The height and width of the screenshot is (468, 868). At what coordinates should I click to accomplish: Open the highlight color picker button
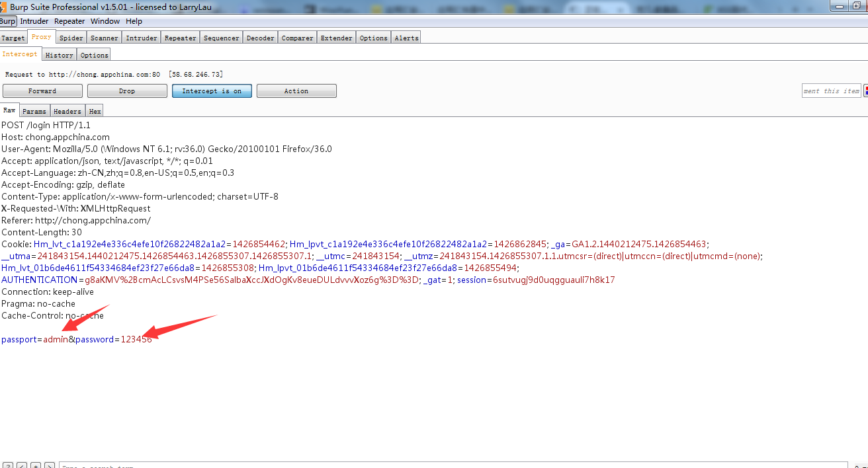pos(865,91)
